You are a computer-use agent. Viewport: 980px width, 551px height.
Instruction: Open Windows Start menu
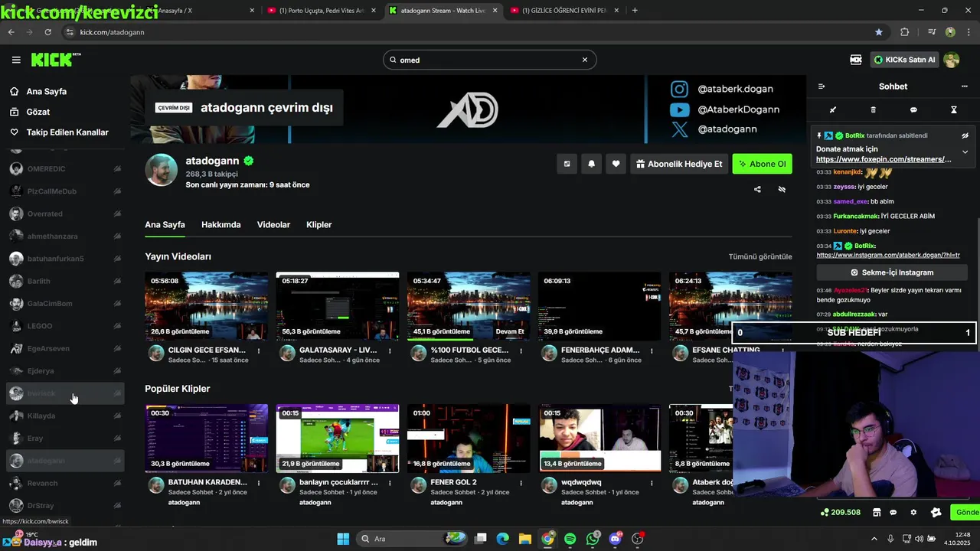[x=343, y=539]
